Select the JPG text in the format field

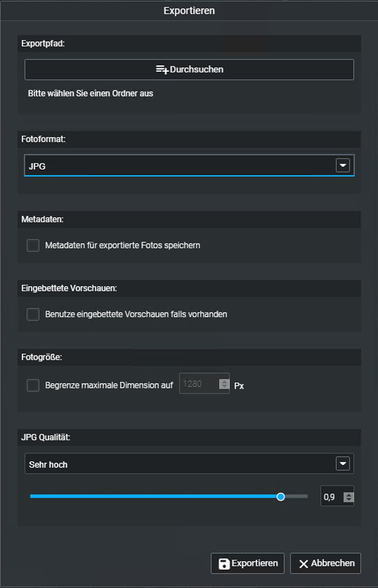click(37, 166)
